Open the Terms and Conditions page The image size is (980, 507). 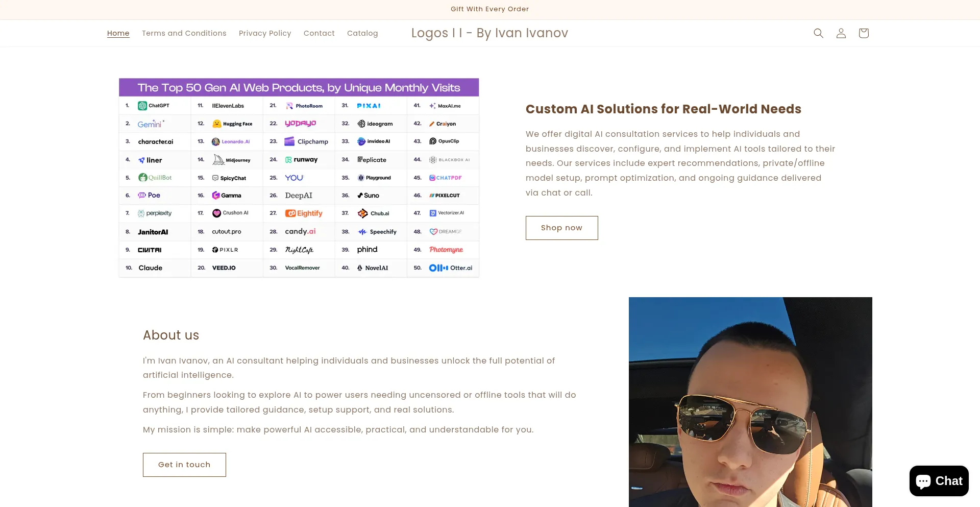[x=184, y=33]
